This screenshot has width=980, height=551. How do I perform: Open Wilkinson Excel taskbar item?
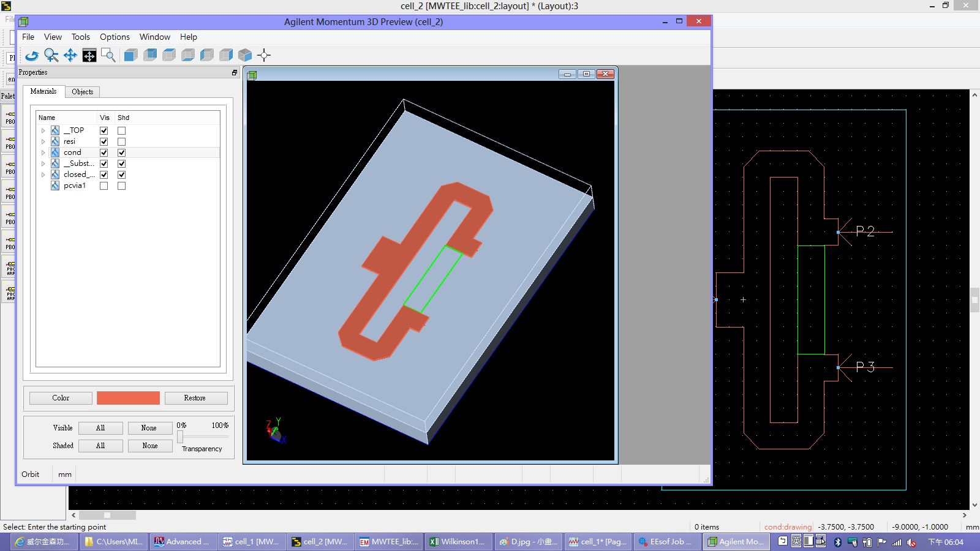(458, 542)
